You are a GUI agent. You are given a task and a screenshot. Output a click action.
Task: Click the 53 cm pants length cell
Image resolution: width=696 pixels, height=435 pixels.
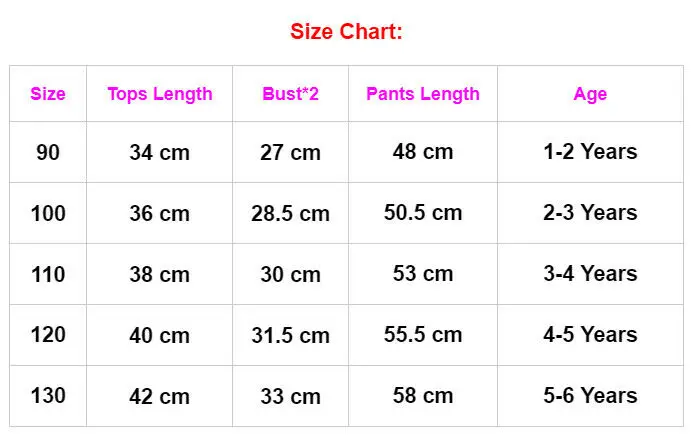pyautogui.click(x=423, y=273)
